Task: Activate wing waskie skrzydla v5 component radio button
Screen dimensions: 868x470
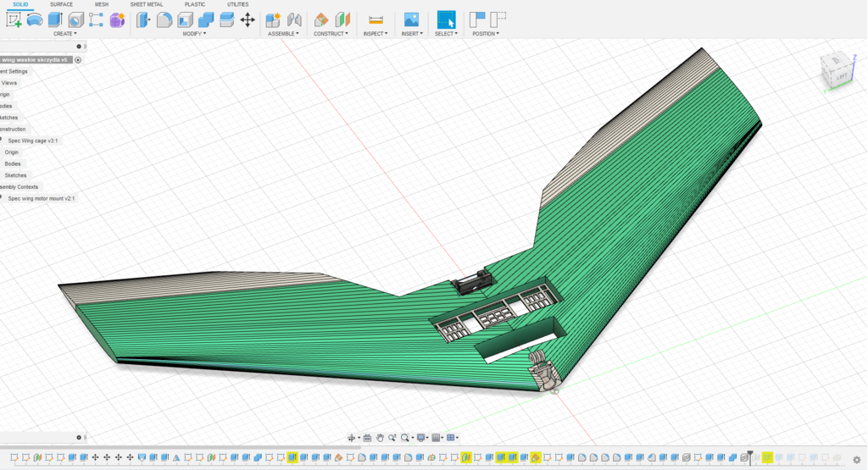Action: (x=78, y=60)
